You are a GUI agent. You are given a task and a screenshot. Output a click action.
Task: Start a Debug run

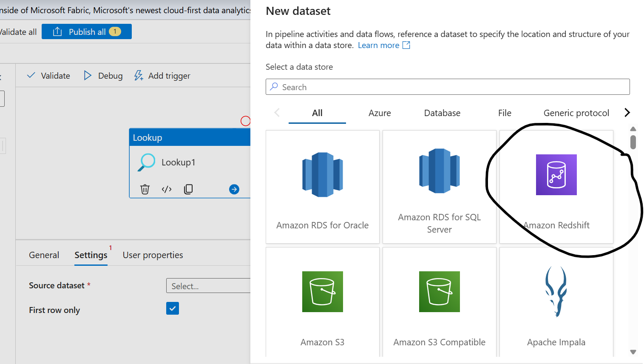[x=102, y=75]
